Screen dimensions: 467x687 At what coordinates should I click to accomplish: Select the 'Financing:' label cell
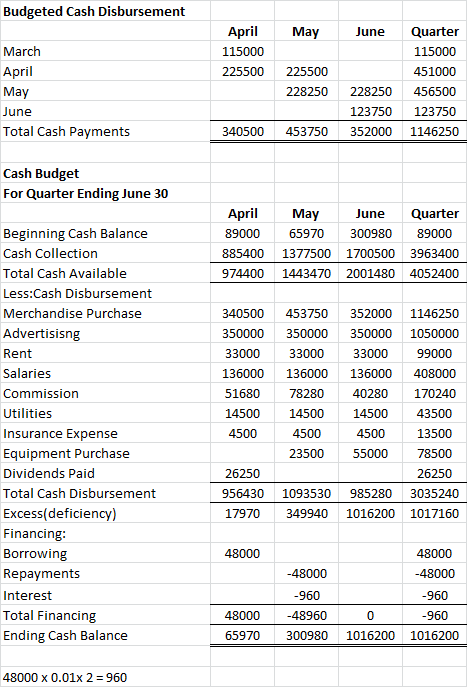[105, 533]
